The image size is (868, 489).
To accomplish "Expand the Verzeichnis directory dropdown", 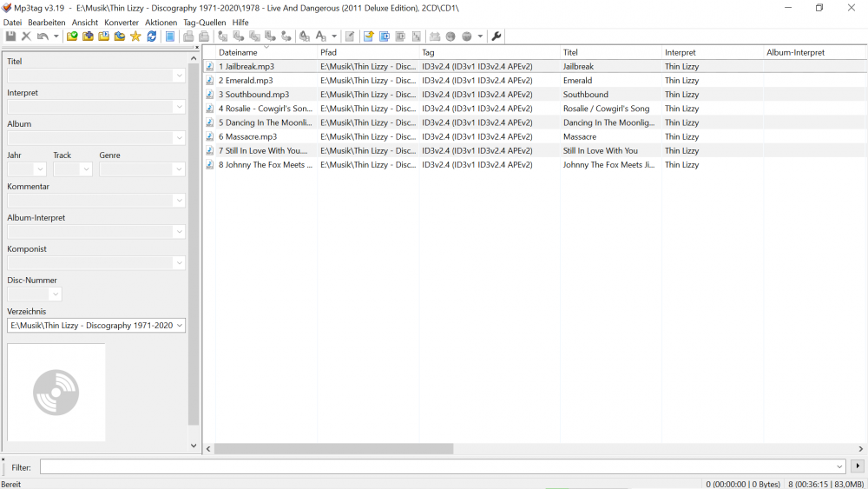I will click(180, 326).
